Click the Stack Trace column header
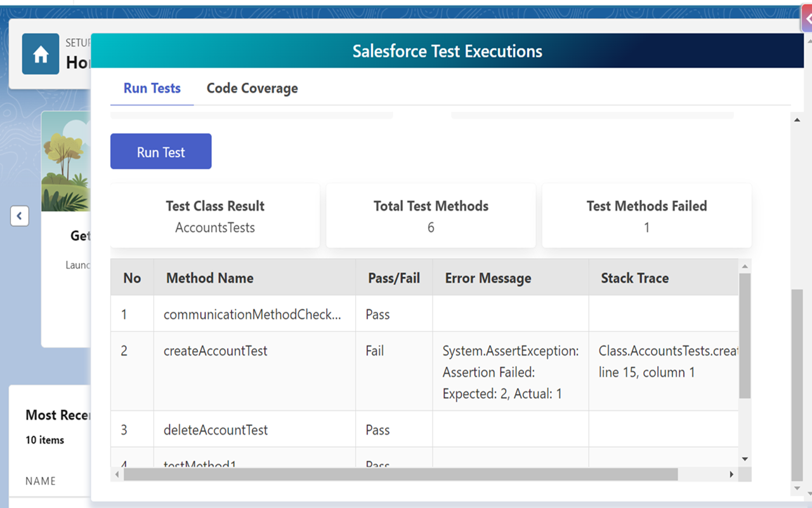 point(664,277)
